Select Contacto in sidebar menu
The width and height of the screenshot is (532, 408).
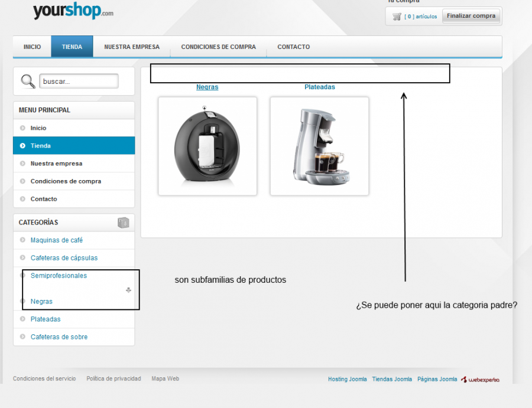pyautogui.click(x=74, y=199)
